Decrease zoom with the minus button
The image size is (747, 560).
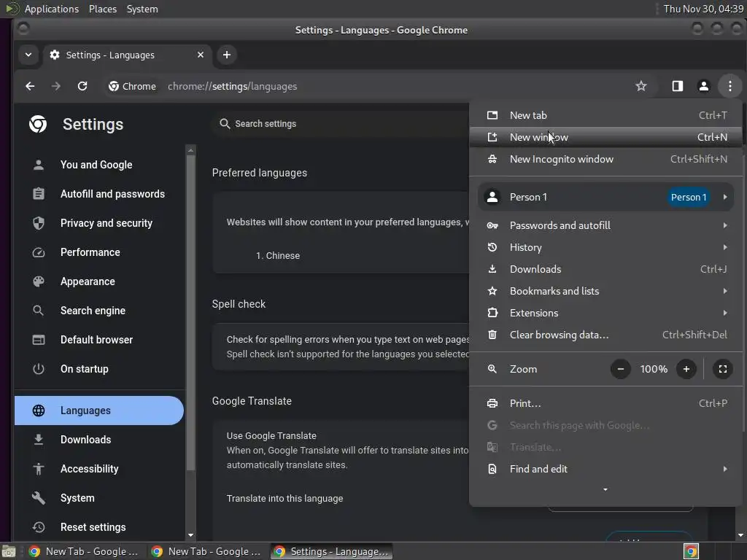tap(620, 369)
